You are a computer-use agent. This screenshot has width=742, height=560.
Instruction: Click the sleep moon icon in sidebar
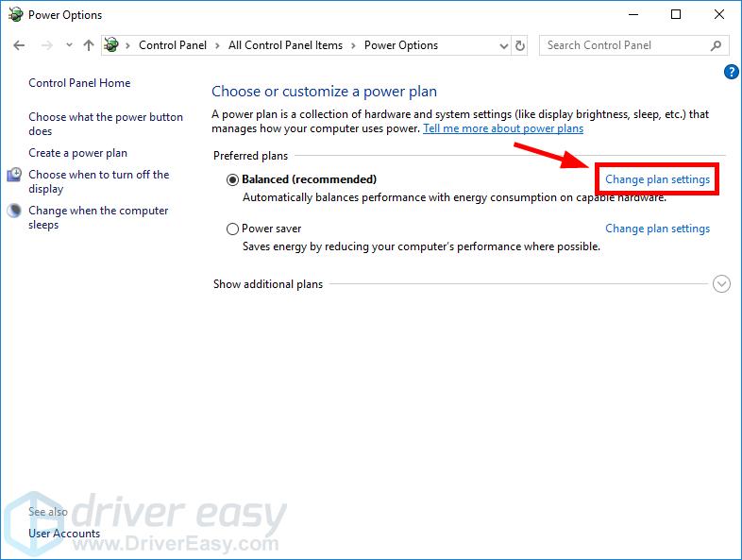click(15, 211)
